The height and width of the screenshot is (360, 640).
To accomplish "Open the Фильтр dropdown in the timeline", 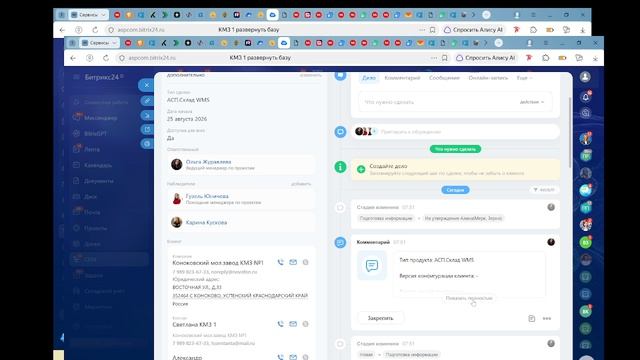I will (x=545, y=190).
